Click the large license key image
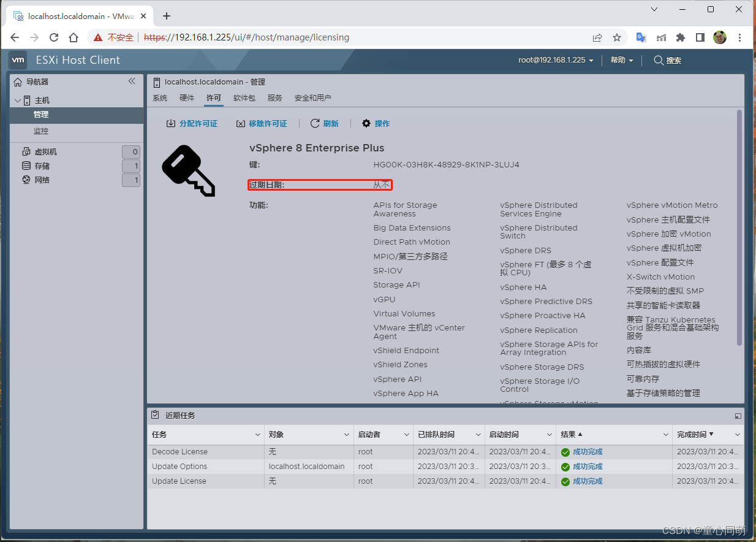Screen dimensions: 756x542 click(189, 170)
